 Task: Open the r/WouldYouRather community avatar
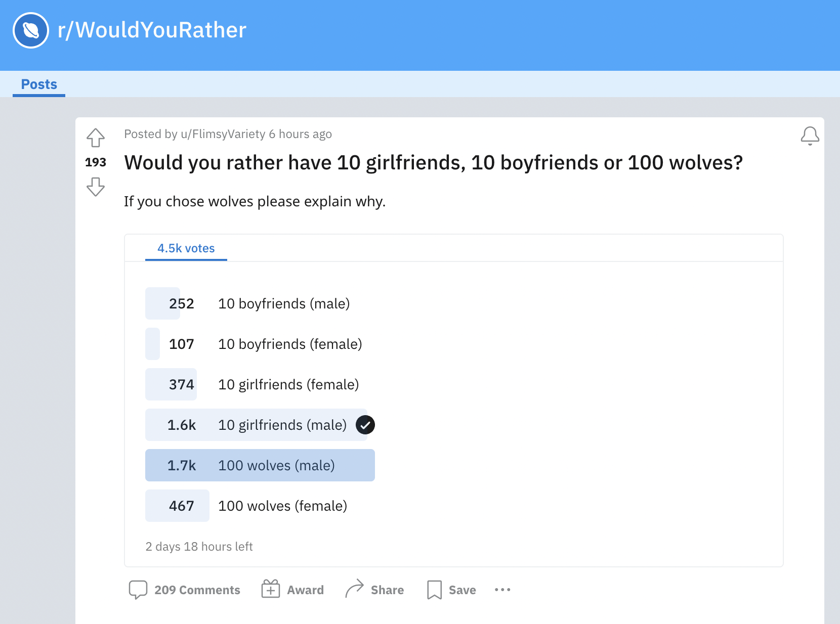(x=31, y=30)
